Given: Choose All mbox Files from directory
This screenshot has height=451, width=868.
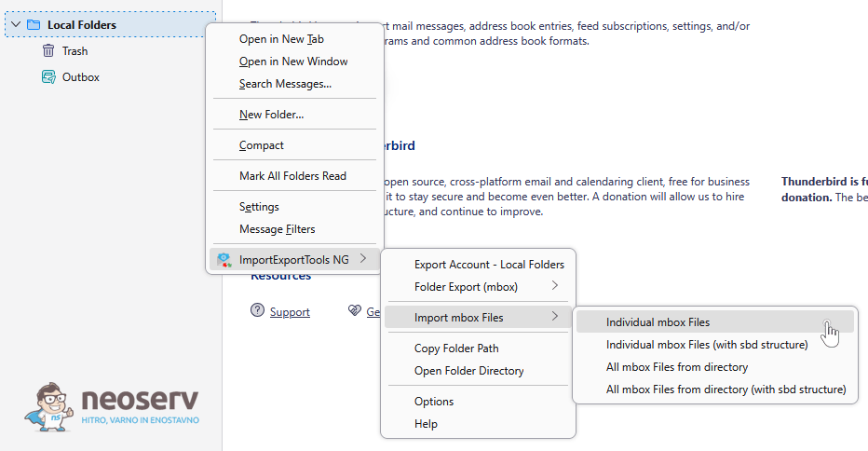Looking at the screenshot, I should coord(676,367).
